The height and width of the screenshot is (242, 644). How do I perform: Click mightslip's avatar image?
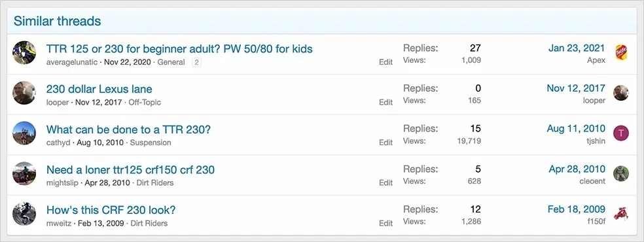pyautogui.click(x=24, y=173)
